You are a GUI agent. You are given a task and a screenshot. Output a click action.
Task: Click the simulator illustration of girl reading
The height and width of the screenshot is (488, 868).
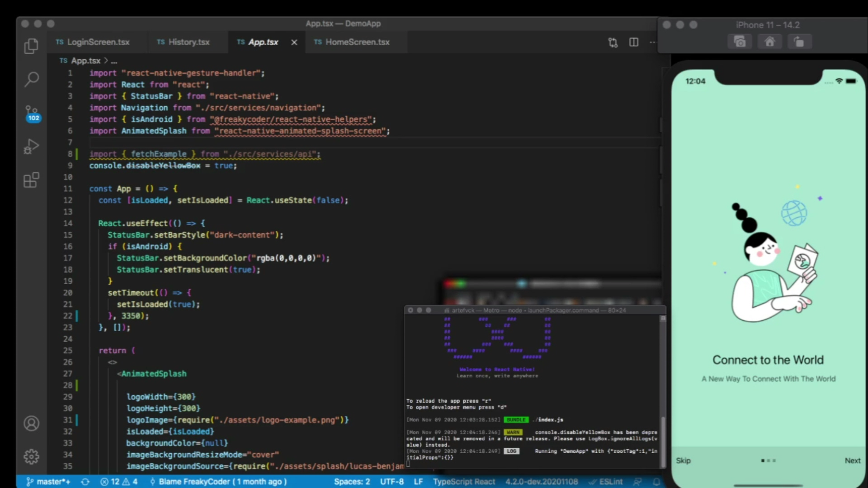click(774, 262)
